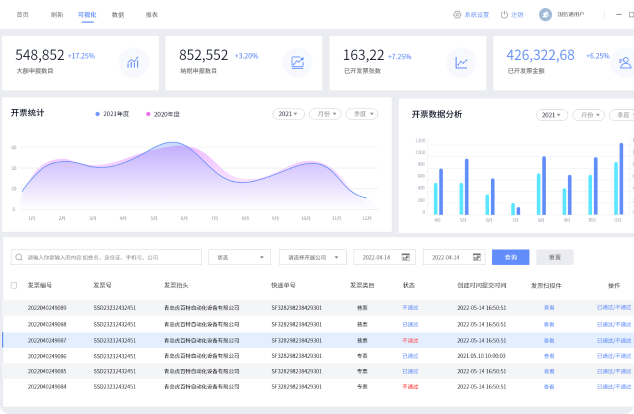Viewport: 634px width, 414px height.
Task: Toggle the 2020年度 legend series
Action: 163,114
